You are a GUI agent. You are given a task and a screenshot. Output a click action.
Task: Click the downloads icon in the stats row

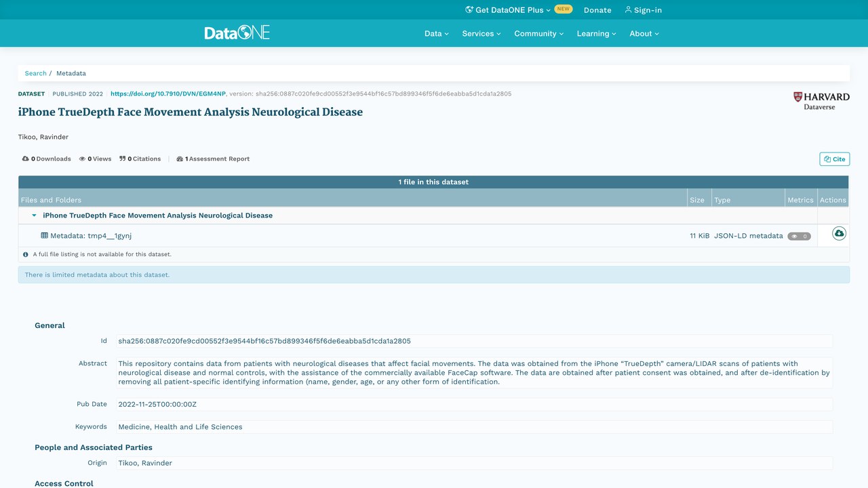[x=26, y=159]
